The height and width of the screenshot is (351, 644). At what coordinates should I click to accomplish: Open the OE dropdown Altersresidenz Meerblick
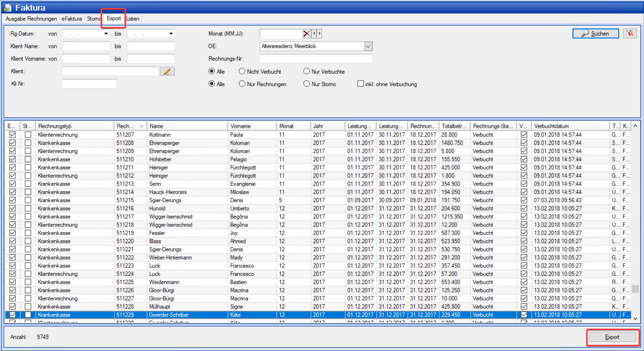pyautogui.click(x=368, y=46)
